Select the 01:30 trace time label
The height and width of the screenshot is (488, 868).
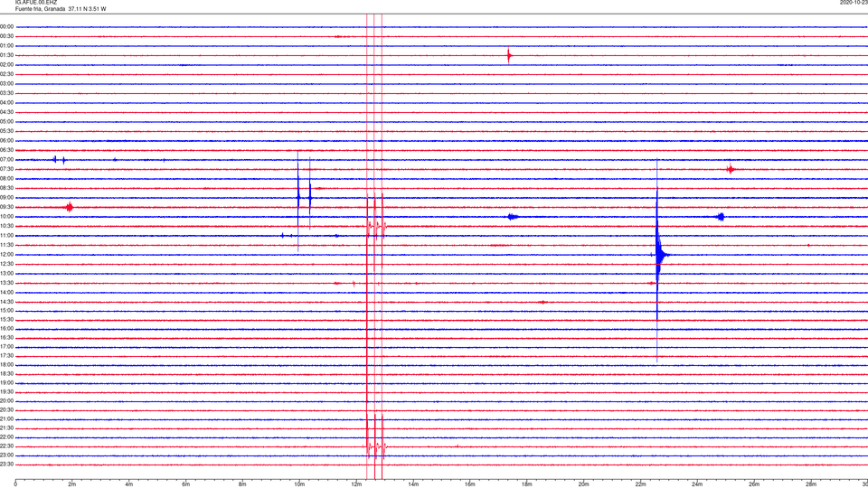tap(6, 55)
